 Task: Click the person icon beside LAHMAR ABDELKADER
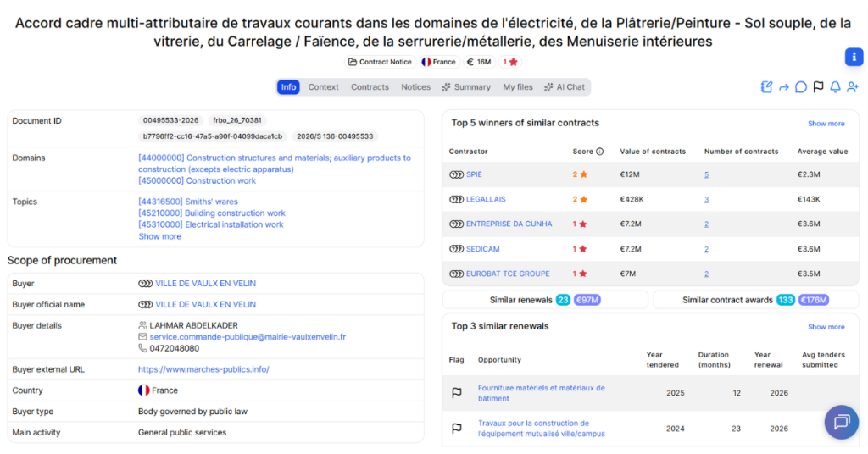[x=142, y=325]
